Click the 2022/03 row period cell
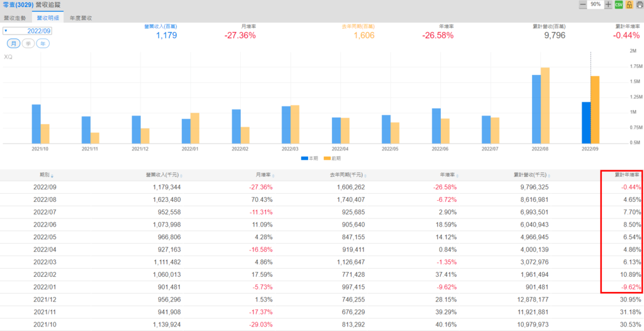Screen dimensions: 644x331 pos(45,262)
